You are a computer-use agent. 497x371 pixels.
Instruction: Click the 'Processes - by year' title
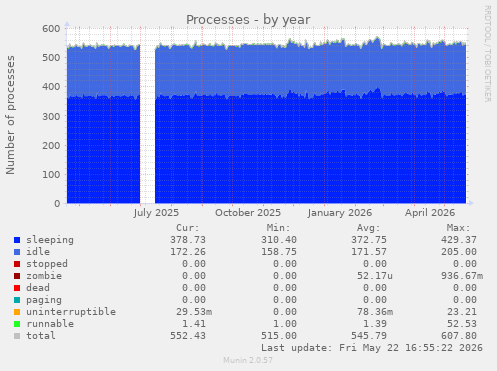[x=248, y=20]
